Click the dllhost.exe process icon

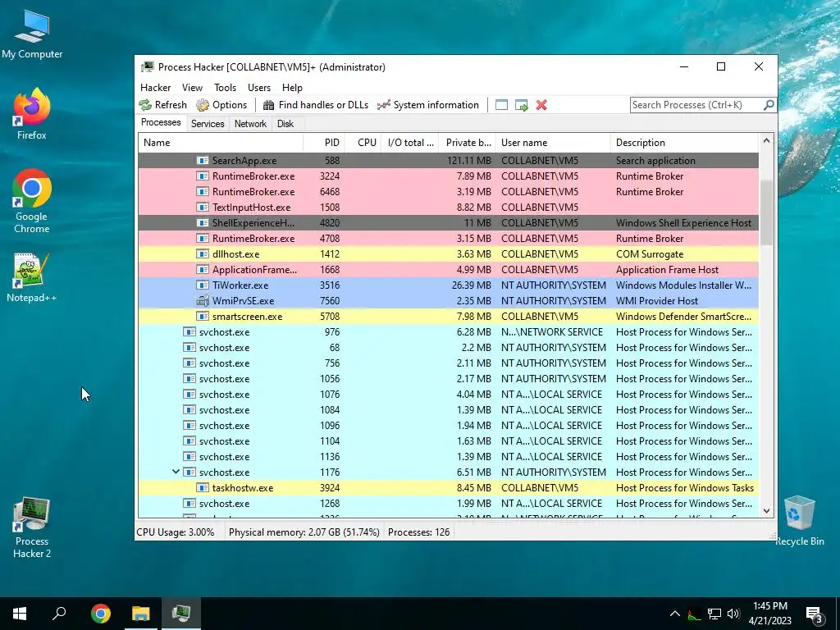pos(203,253)
